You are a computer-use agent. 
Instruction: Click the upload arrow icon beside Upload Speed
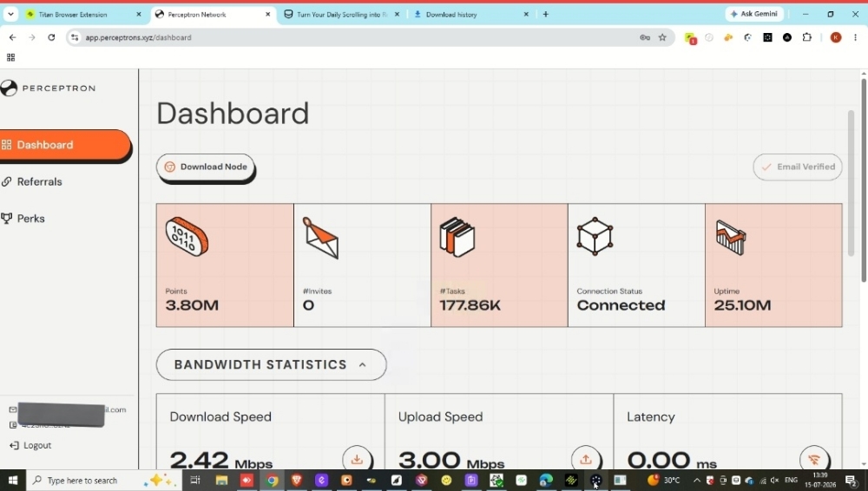(586, 459)
